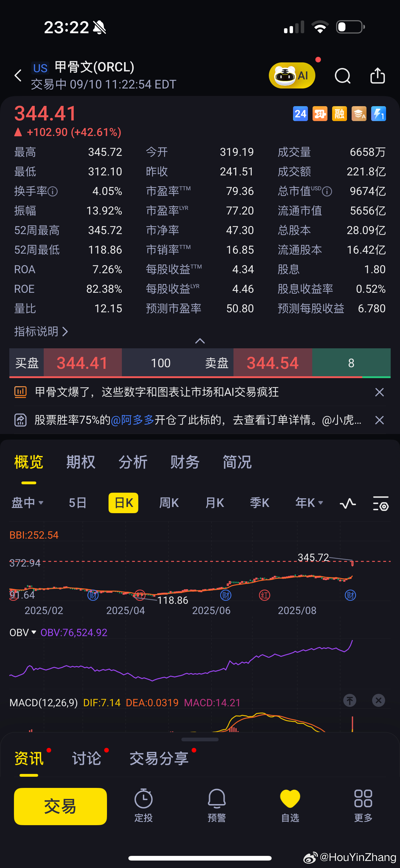Screen dimensions: 400x868
Task: Tap 甲骨文(ORCL) stock title
Action: tap(94, 67)
